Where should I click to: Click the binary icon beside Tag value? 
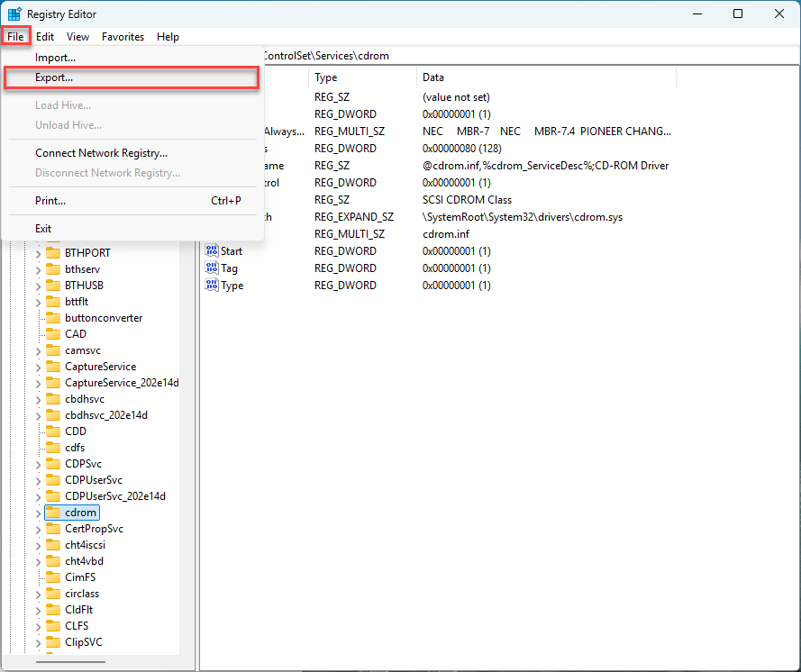[212, 268]
